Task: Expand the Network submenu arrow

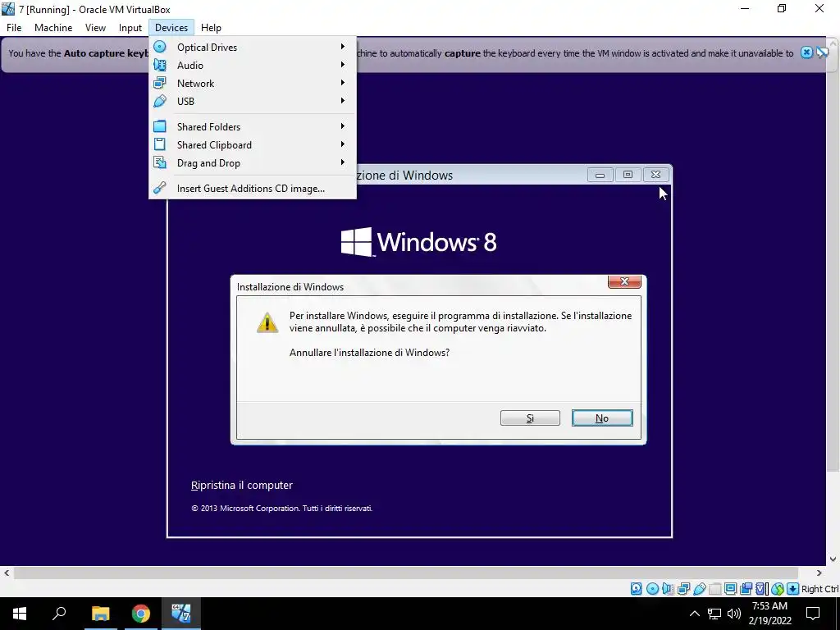Action: tap(343, 83)
